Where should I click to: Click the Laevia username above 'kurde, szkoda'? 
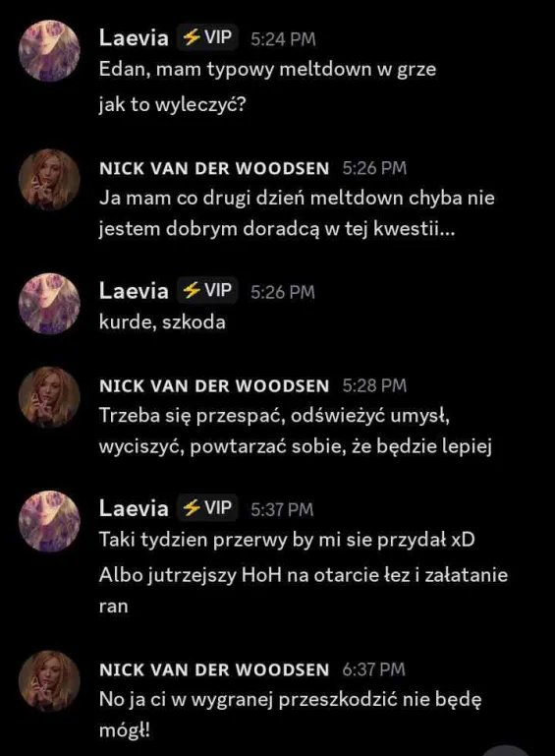tap(134, 291)
